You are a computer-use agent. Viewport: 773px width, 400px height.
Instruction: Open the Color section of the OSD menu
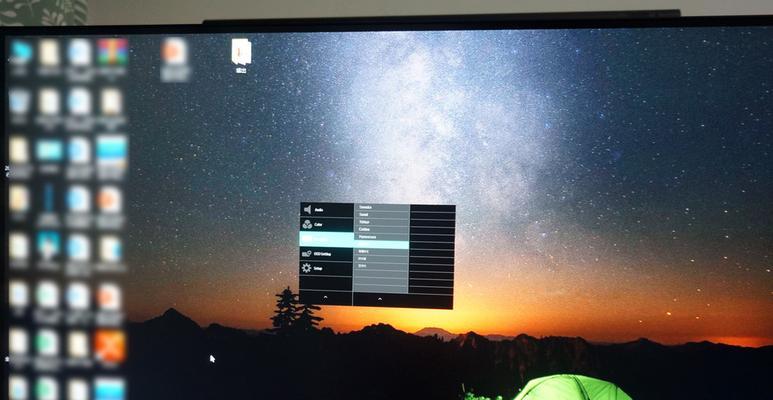pyautogui.click(x=326, y=224)
